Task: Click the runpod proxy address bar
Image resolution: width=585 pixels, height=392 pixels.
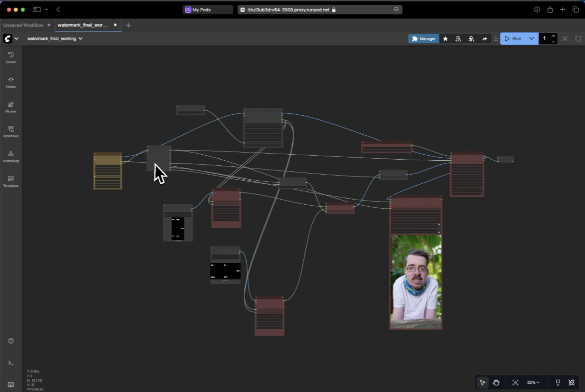Action: (320, 10)
